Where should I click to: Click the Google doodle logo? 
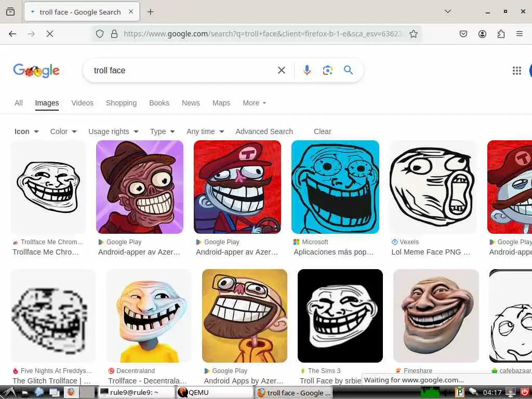tap(36, 71)
